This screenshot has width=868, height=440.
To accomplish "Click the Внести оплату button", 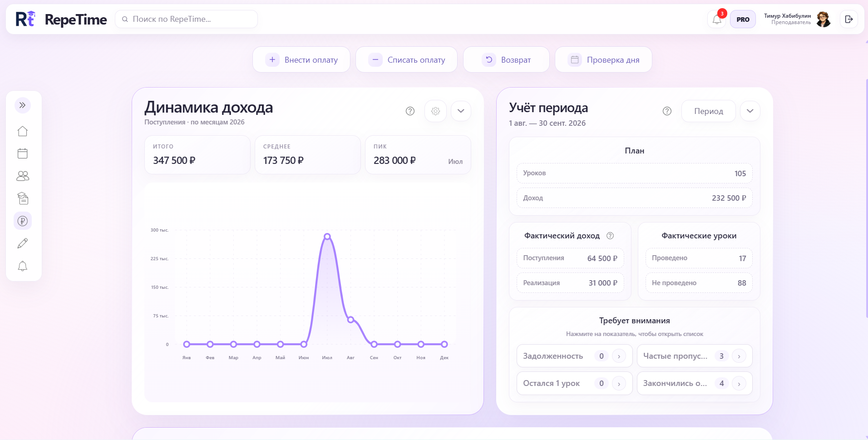I will coord(301,59).
